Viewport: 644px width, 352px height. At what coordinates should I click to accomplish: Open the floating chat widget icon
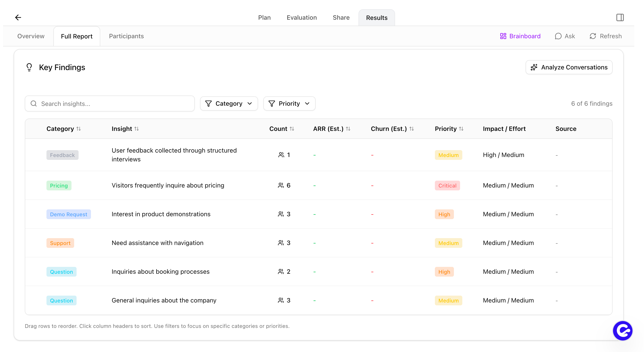tap(622, 331)
